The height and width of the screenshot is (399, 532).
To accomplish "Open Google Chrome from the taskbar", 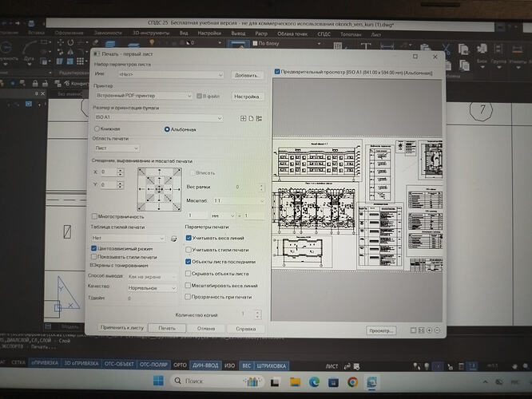I will [x=352, y=382].
